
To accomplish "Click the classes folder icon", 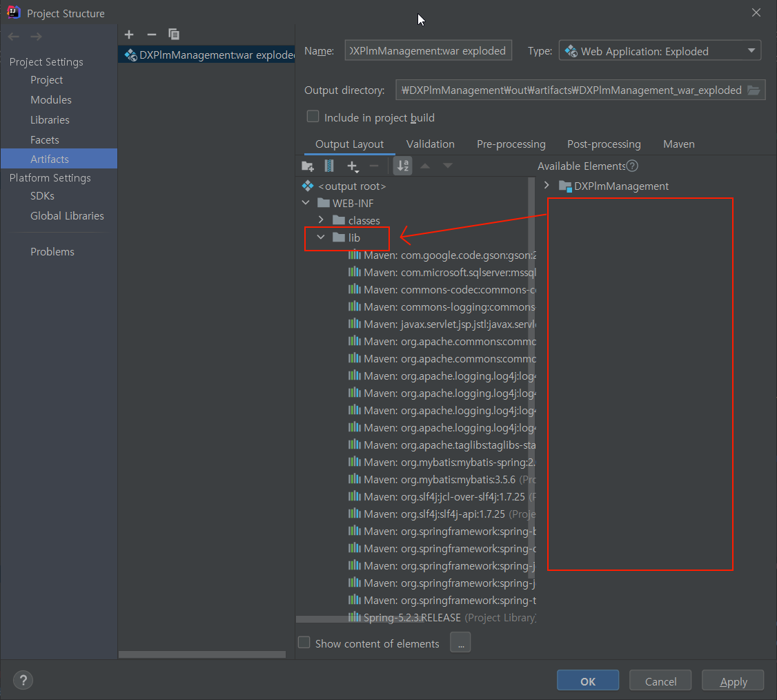I will pos(339,220).
